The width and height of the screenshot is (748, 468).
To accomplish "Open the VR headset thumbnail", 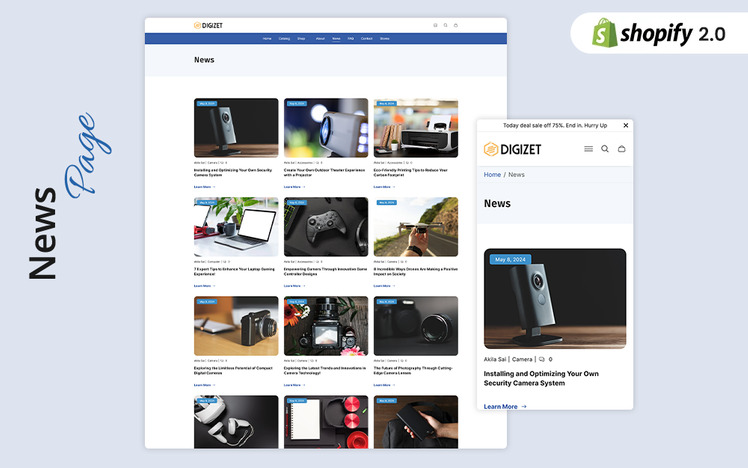I will 236,422.
